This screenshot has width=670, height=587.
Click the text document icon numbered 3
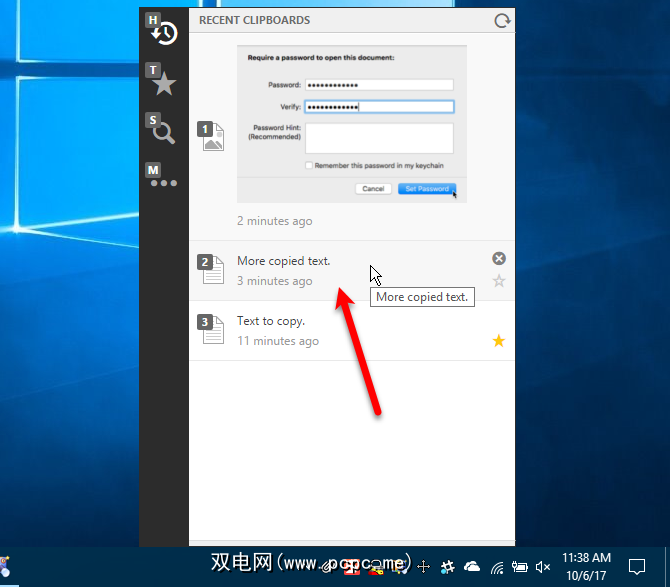pos(211,330)
